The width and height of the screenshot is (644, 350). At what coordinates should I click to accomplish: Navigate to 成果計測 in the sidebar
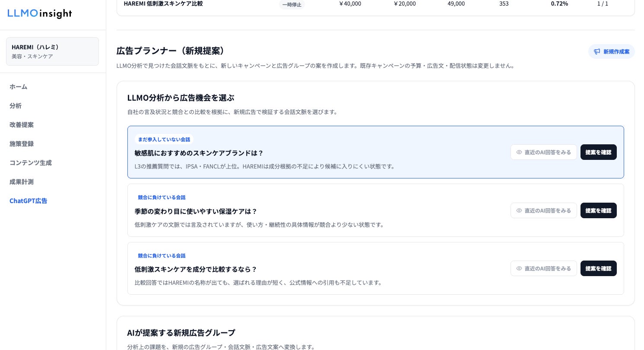22,181
